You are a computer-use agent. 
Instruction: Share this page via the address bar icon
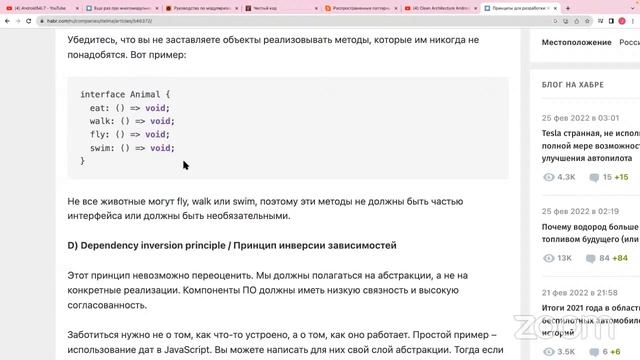coord(576,21)
